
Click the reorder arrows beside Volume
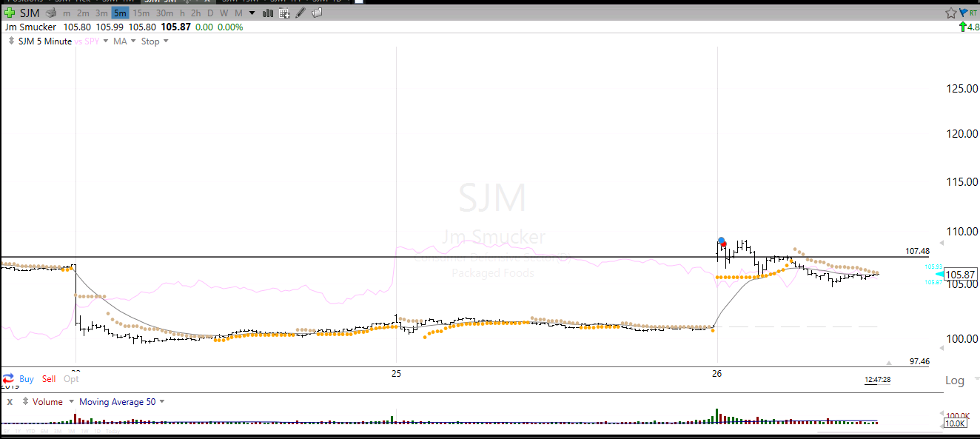[24, 402]
